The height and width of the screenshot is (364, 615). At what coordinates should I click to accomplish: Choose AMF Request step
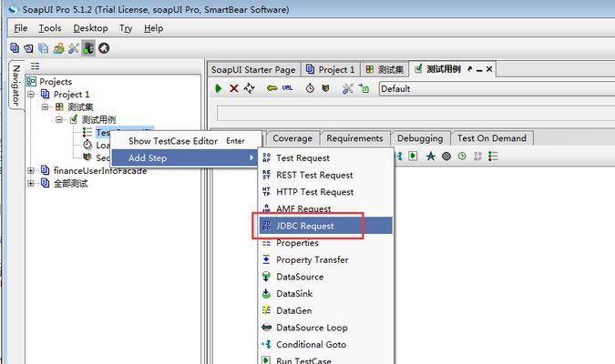326,208
